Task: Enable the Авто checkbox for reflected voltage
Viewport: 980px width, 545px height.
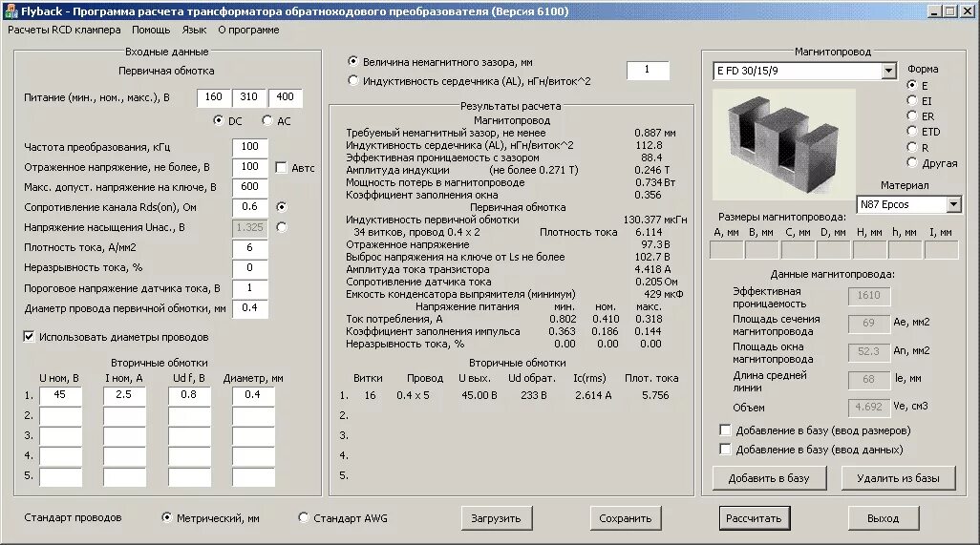Action: [281, 167]
